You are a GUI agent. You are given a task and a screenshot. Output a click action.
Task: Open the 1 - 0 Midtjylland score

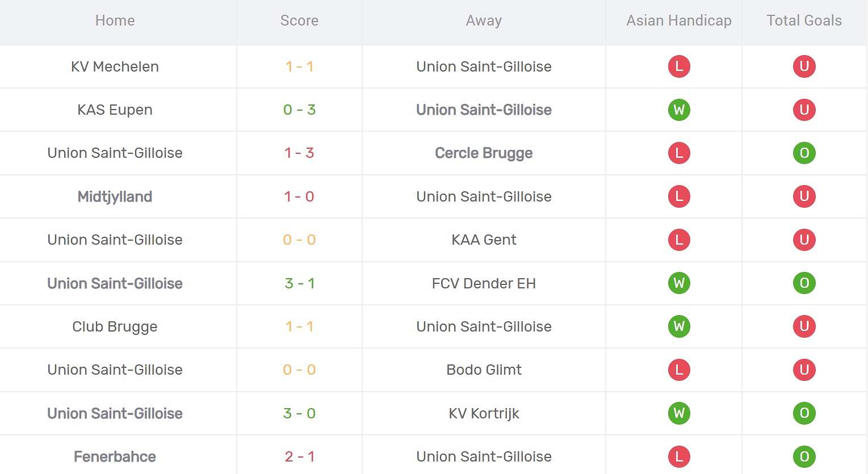(299, 196)
